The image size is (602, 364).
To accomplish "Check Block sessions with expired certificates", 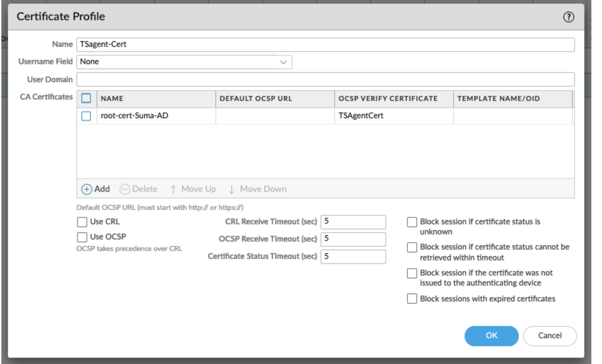I will [x=412, y=299].
